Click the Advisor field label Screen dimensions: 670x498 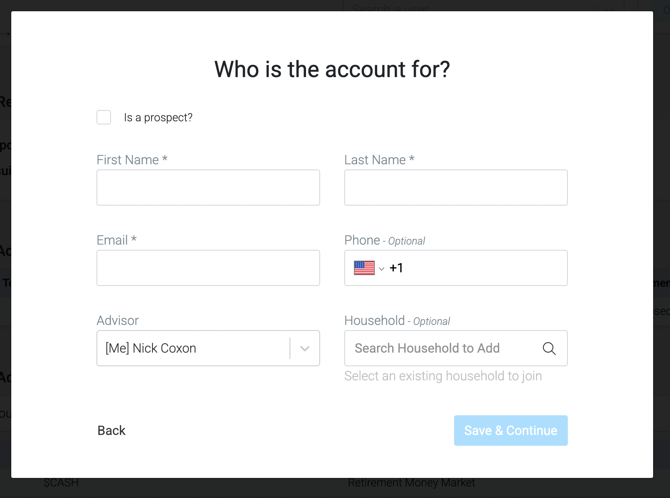coord(118,321)
